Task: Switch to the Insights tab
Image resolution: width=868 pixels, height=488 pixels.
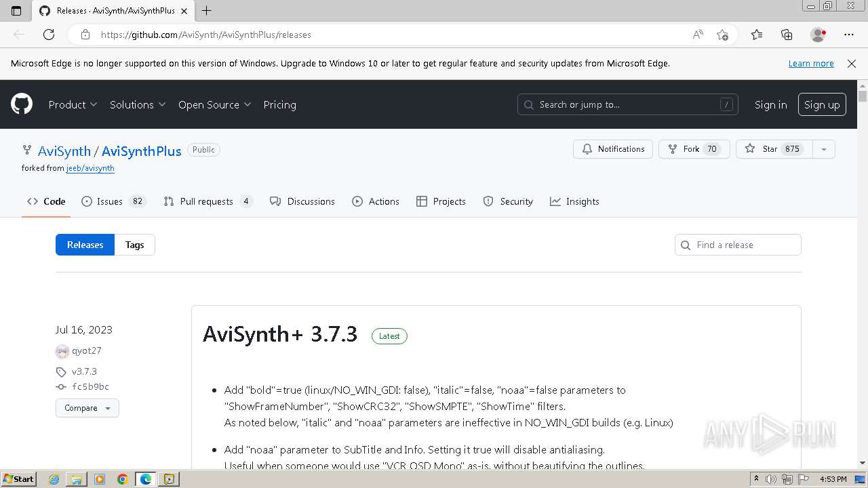Action: tap(574, 201)
